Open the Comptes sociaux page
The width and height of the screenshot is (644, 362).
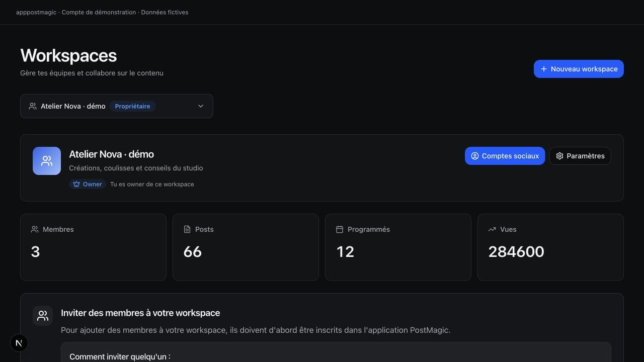point(505,156)
